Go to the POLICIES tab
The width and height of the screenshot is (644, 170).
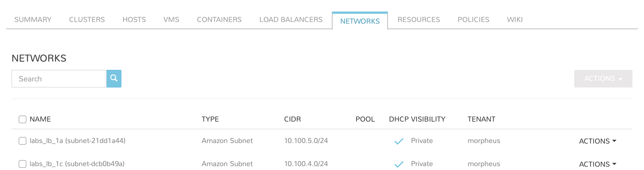coord(473,19)
